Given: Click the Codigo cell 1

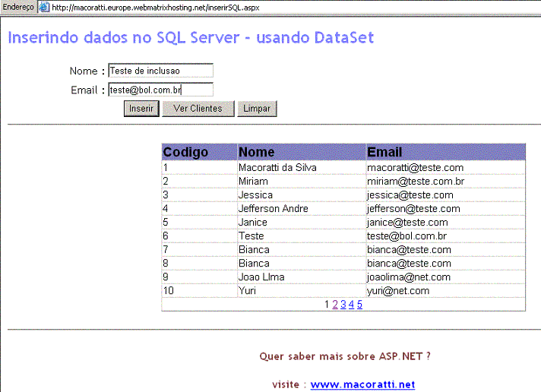Looking at the screenshot, I should [199, 168].
